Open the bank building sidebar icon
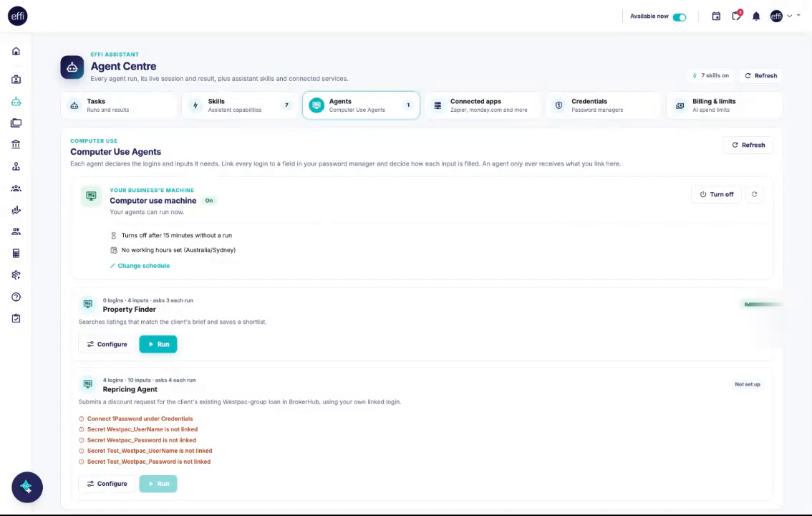This screenshot has width=812, height=516. coord(16,144)
